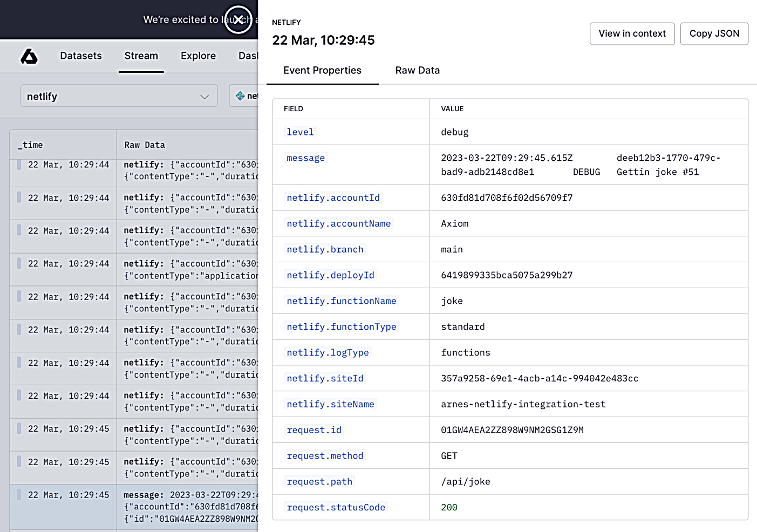Click arnes-netlify-integration-test value

click(523, 404)
